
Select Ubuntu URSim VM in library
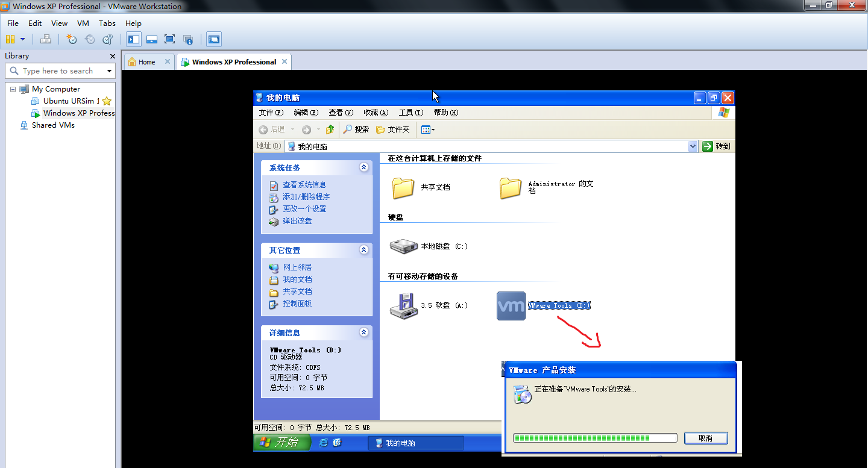71,101
